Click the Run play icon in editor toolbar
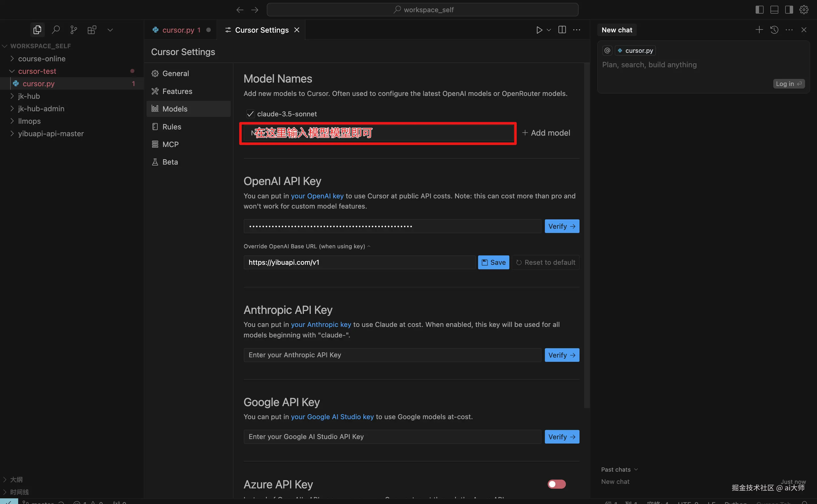The image size is (817, 504). 539,30
